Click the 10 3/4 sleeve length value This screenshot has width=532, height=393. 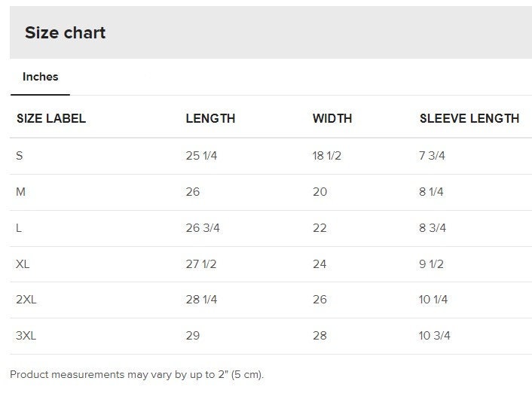434,336
